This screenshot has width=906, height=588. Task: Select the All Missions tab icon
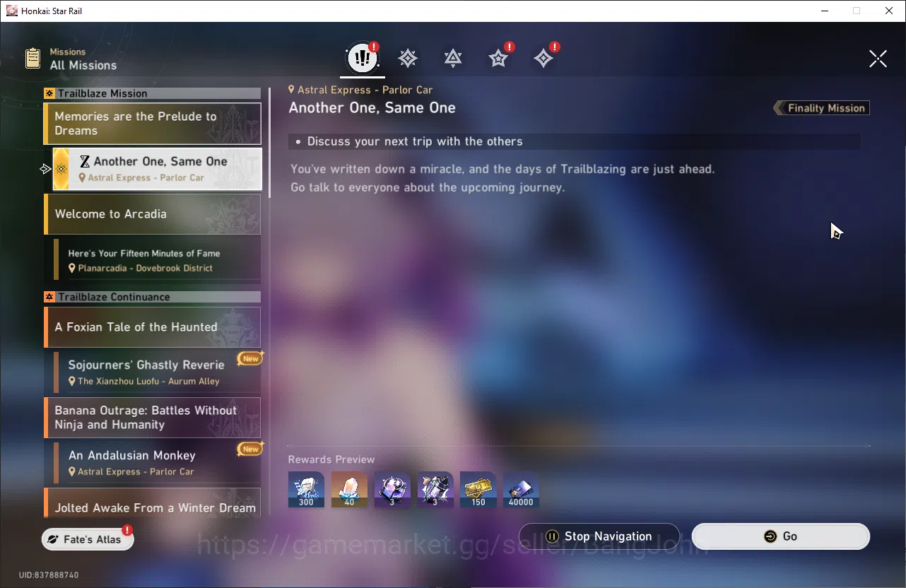[x=363, y=58]
